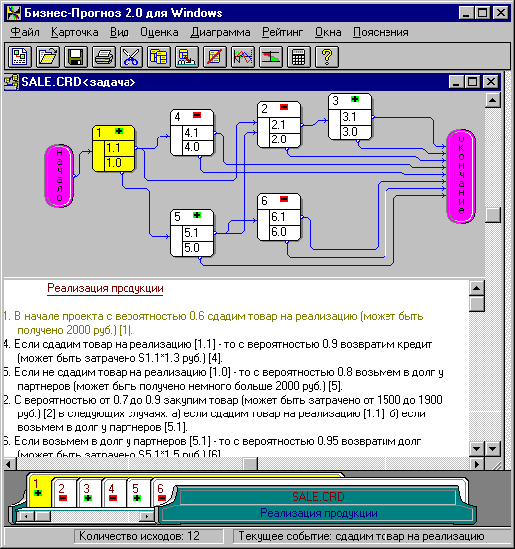
Task: Click the table cards toolbar icon
Action: (159, 56)
